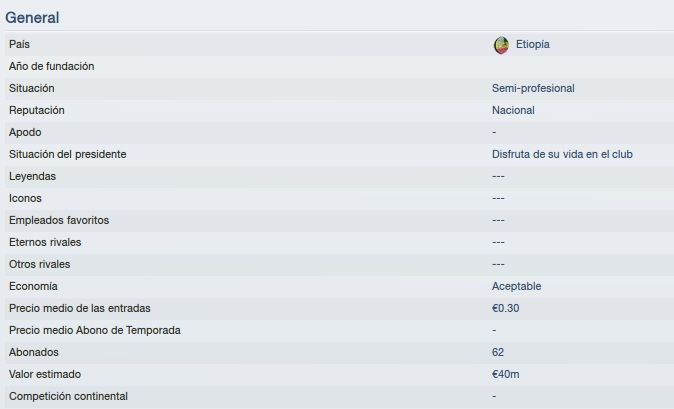Select the Competición continental row label
Screen dimensions: 674x409
(68, 396)
